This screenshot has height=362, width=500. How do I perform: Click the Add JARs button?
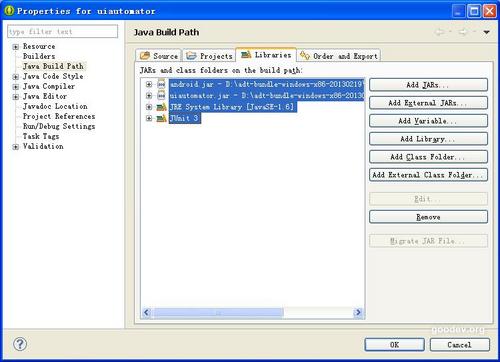tap(428, 85)
